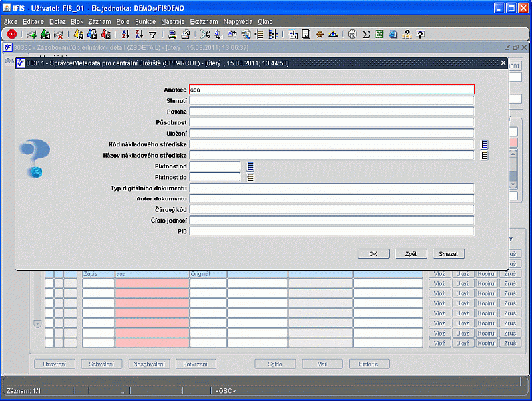Viewport: 532px width, 401px height.
Task: Click Ukaž in the aaa row
Action: click(463, 274)
